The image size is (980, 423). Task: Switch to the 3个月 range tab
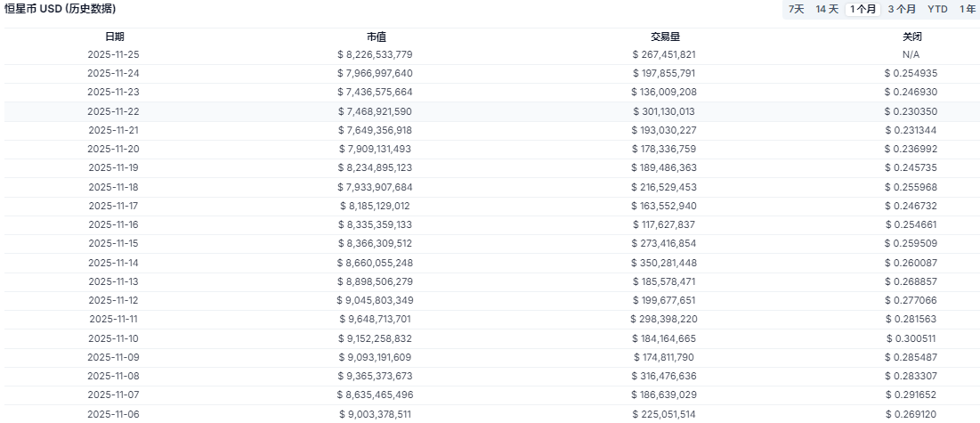[901, 9]
